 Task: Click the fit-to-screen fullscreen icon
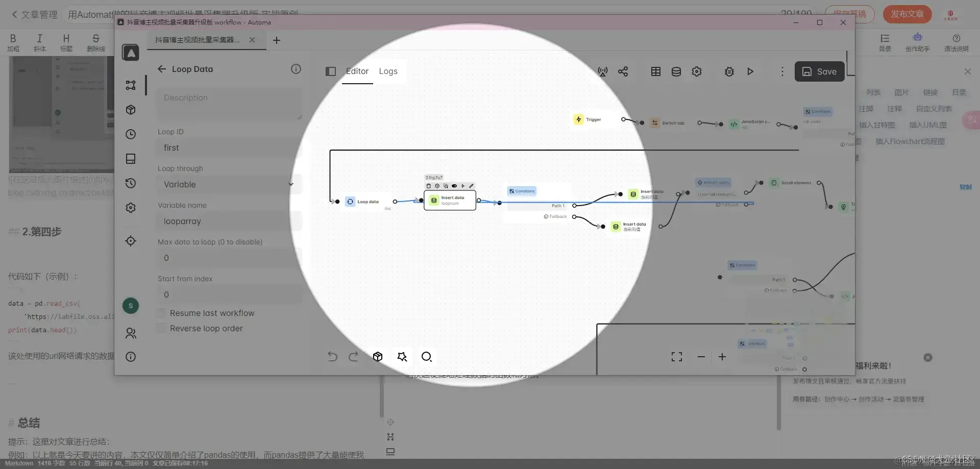pos(677,357)
